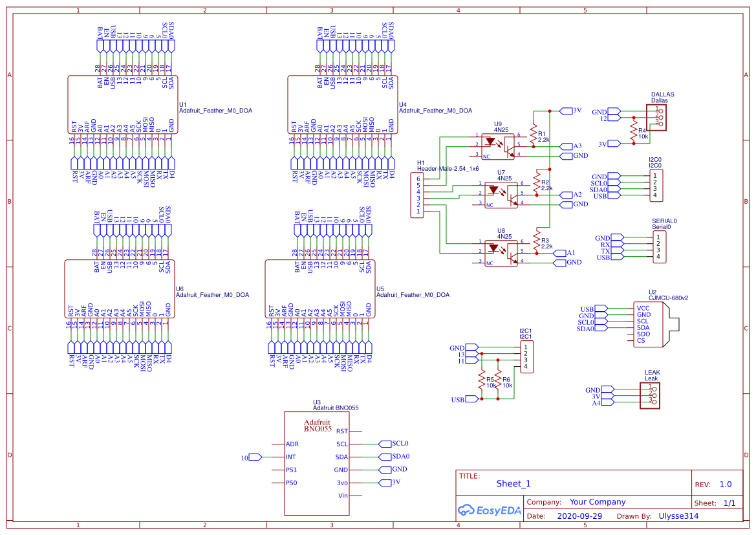Select the 3V net flag at BNO055 3vo pin

pyautogui.click(x=395, y=483)
